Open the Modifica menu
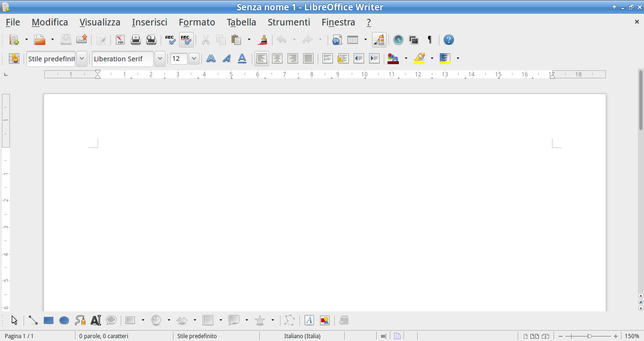This screenshot has width=644, height=341. pyautogui.click(x=50, y=22)
